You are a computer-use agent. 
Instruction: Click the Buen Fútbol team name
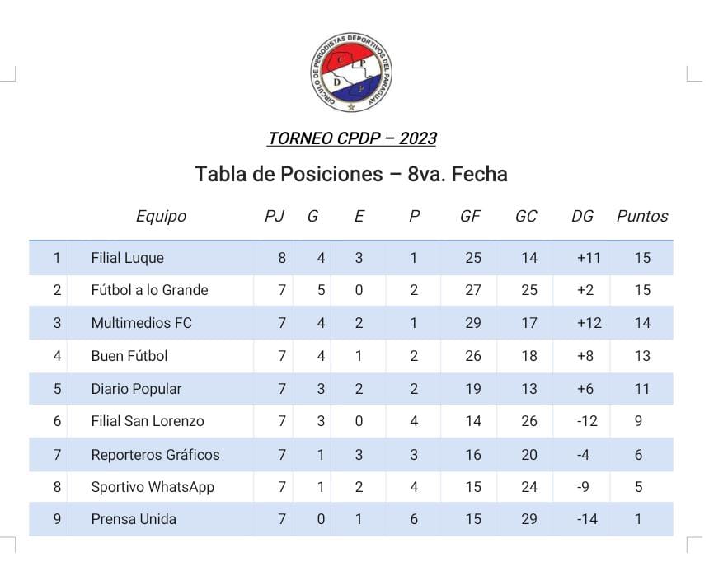(x=129, y=355)
